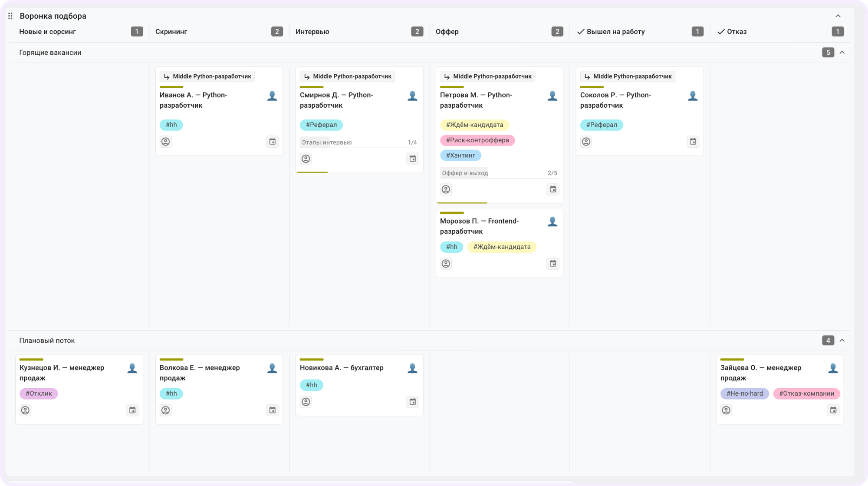Click avatar on Новикова А. card
This screenshot has height=486, width=868.
(x=412, y=368)
